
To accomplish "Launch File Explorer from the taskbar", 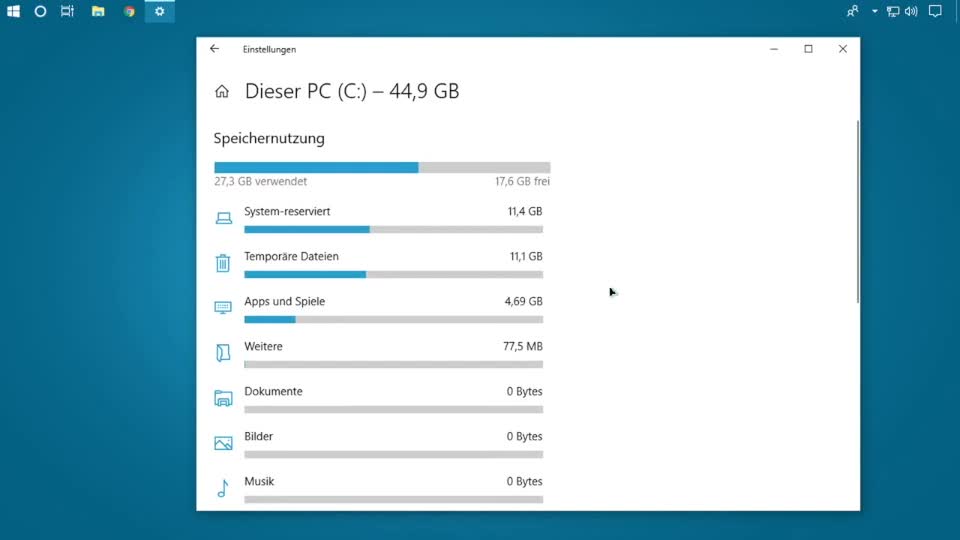I will pos(98,11).
